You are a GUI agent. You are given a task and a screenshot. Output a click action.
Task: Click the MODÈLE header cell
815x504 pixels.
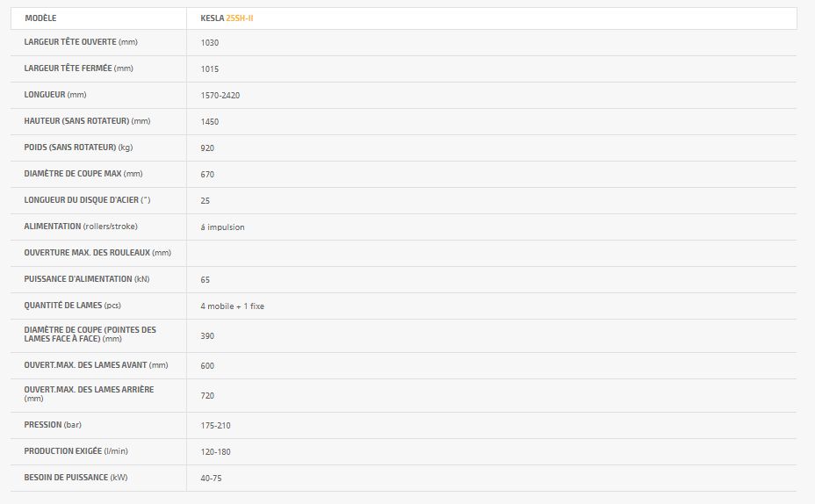[x=43, y=18]
